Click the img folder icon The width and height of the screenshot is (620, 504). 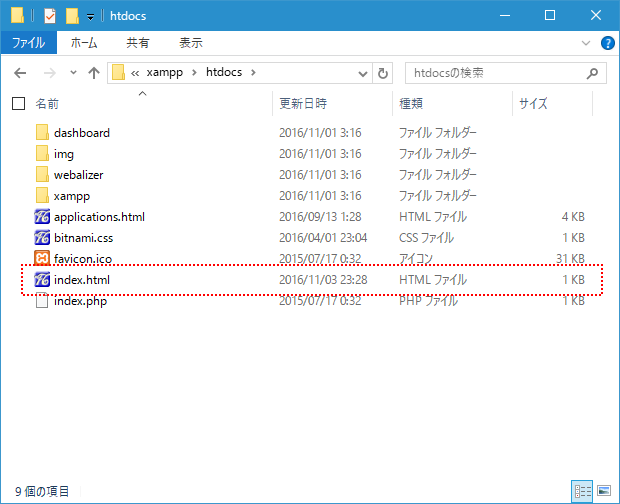click(42, 153)
